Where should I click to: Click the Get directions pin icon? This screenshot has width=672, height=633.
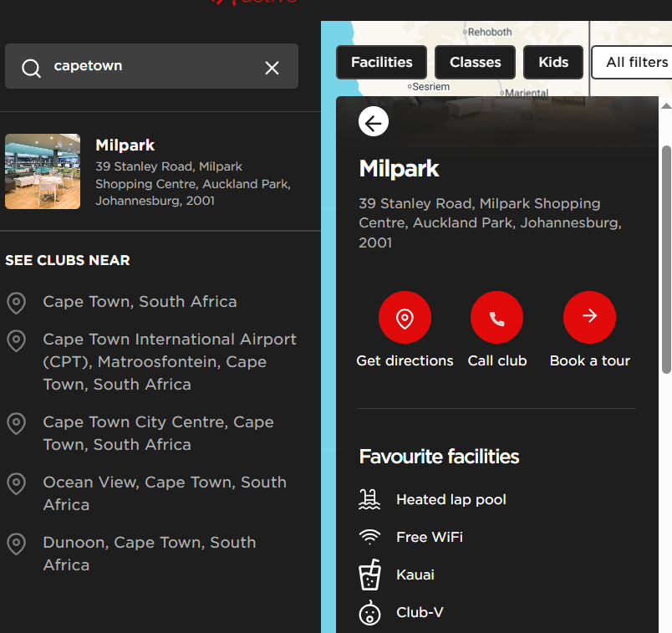[405, 318]
